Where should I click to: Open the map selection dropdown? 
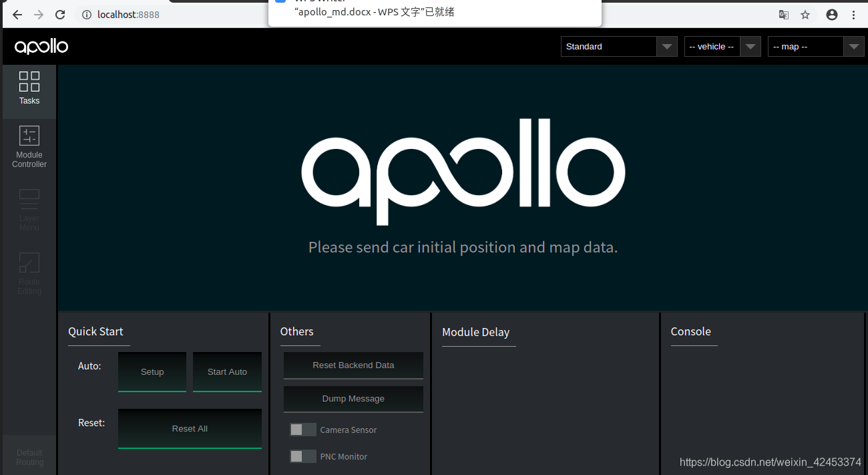pos(816,47)
